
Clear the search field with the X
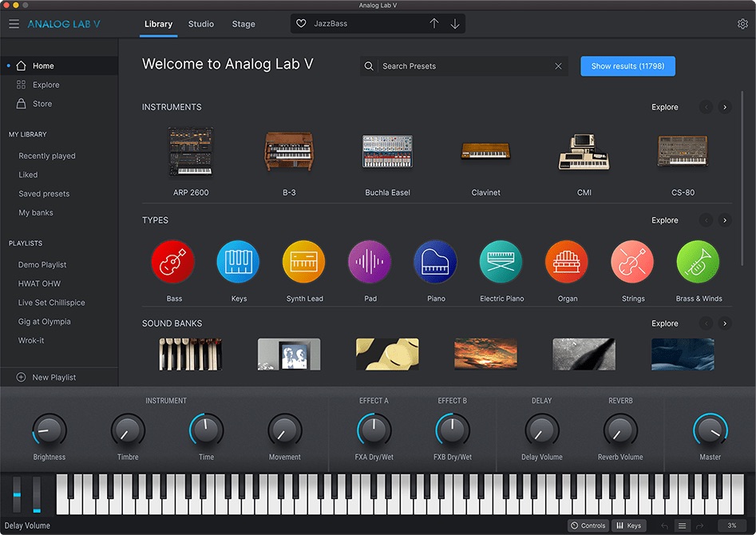tap(558, 66)
